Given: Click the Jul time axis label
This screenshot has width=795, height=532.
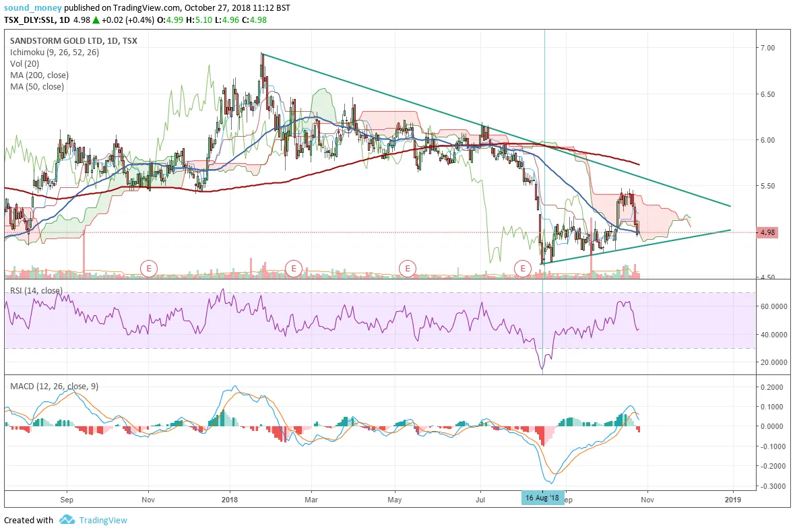Looking at the screenshot, I should pyautogui.click(x=480, y=500).
